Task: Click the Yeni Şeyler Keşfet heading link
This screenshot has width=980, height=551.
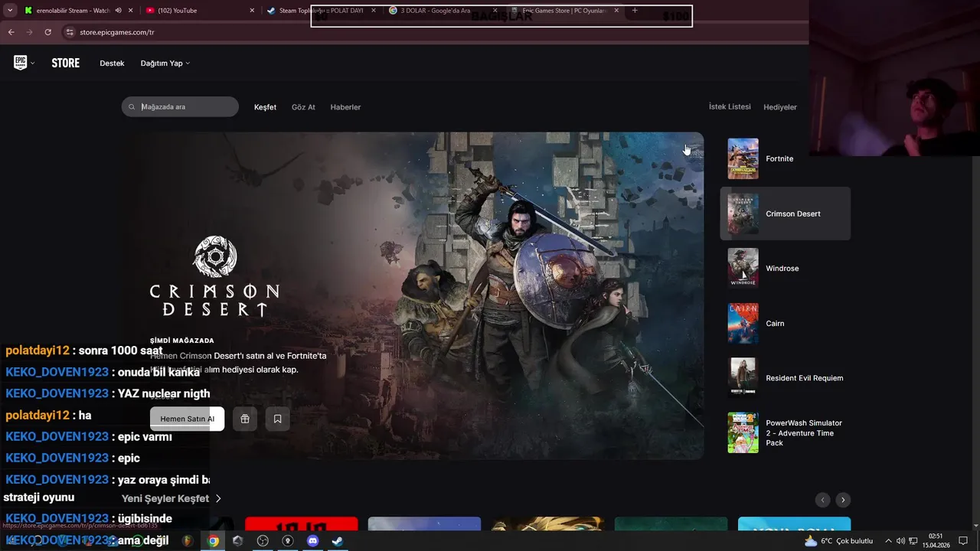Action: tap(171, 498)
